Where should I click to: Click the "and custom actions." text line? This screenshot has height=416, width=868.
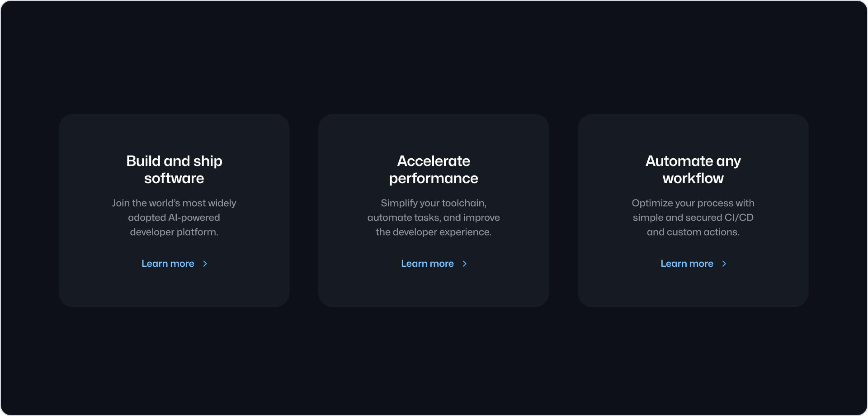[x=693, y=232]
